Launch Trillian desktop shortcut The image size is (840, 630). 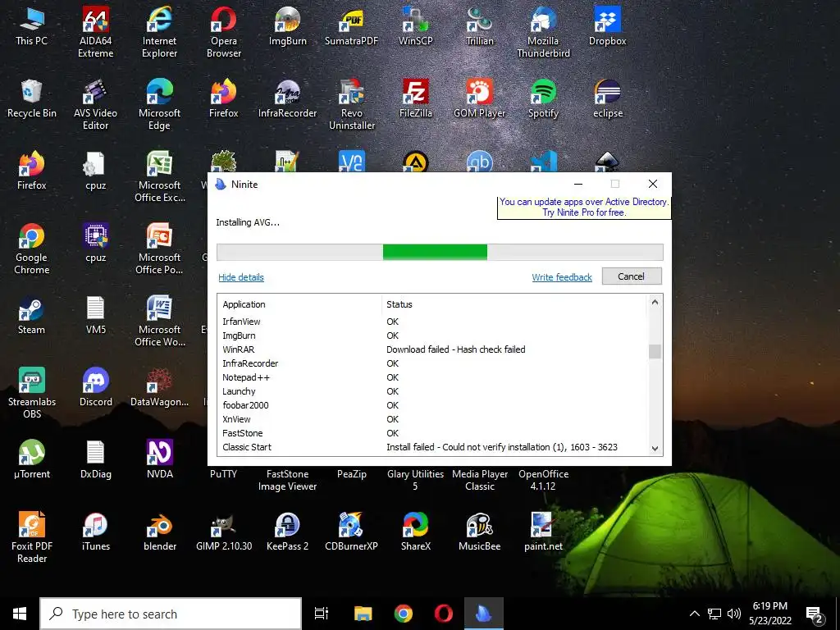pos(479,25)
